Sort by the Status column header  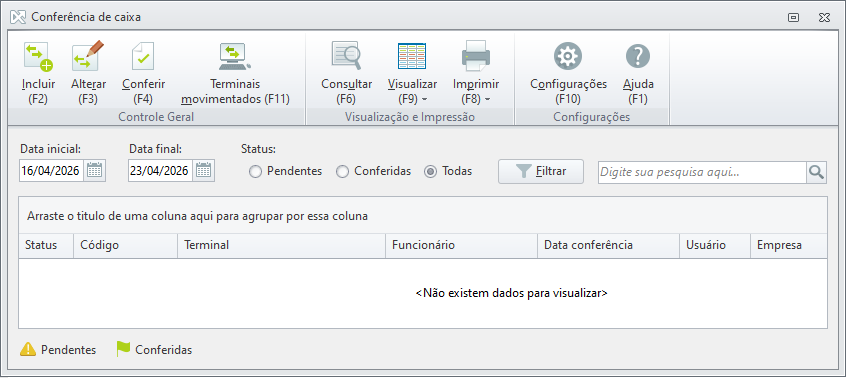coord(46,245)
